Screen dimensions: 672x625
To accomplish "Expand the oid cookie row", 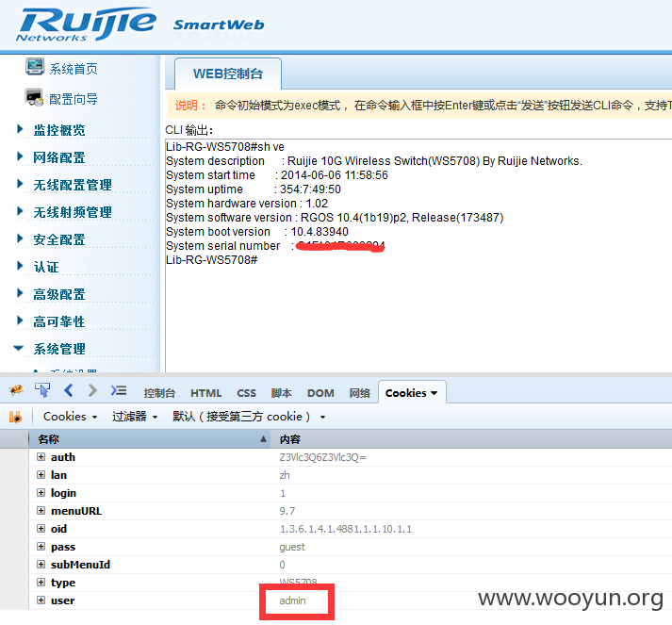I will click(x=41, y=529).
